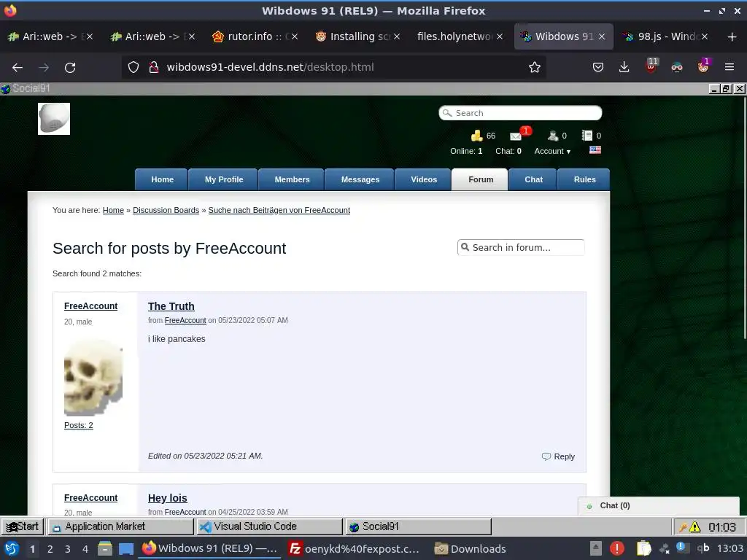Viewport: 747px width, 560px height.
Task: Click the warning triangle tray icon in Wibdows taskbar
Action: tap(695, 526)
